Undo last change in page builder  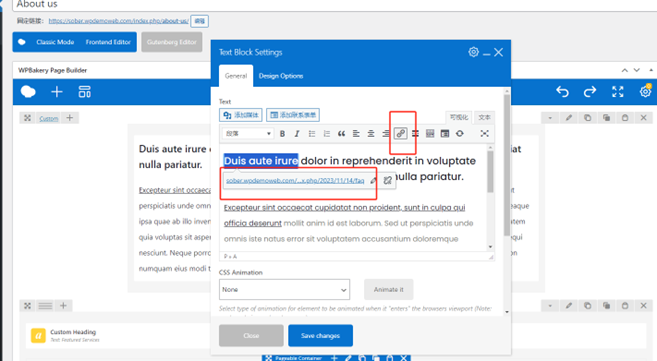click(562, 91)
